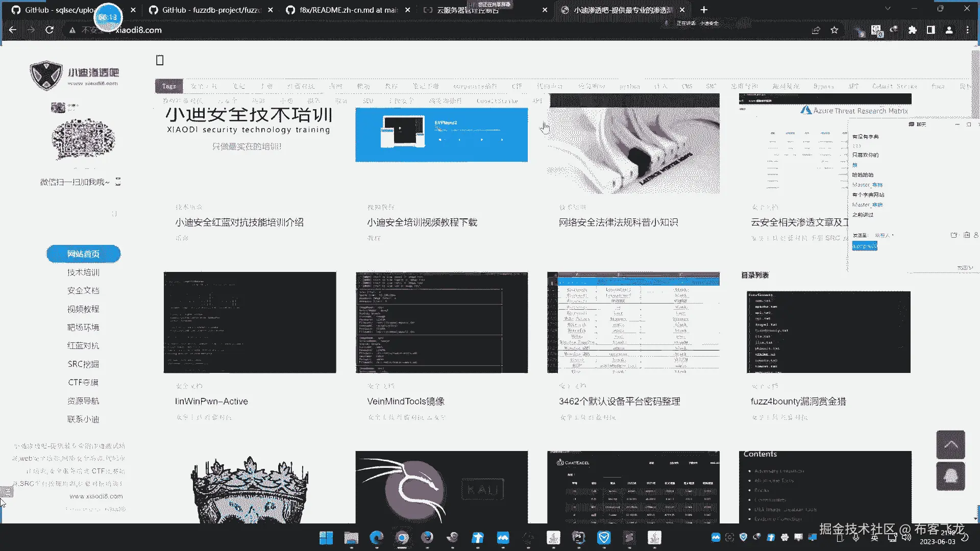Expand the tab search chevron in title bar

point(888,9)
